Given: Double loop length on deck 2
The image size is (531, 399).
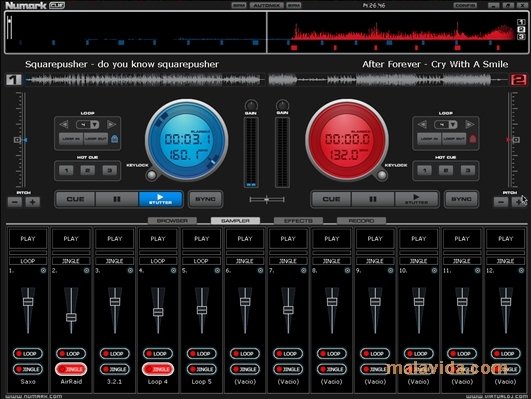Looking at the screenshot, I should 469,124.
